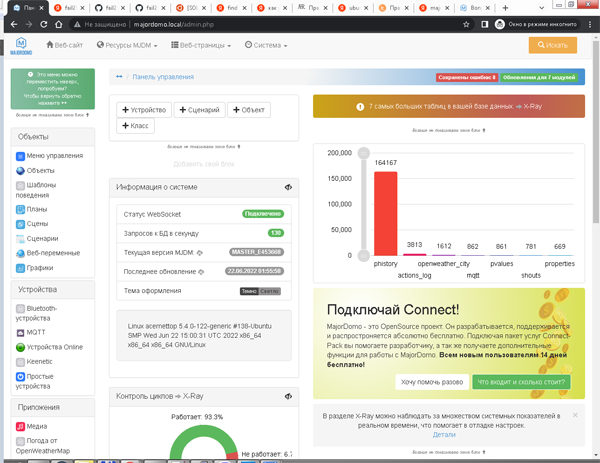Image resolution: width=600 pixels, height=463 pixels.
Task: Open the green Обновления для 7 модулей badge
Action: tap(539, 77)
